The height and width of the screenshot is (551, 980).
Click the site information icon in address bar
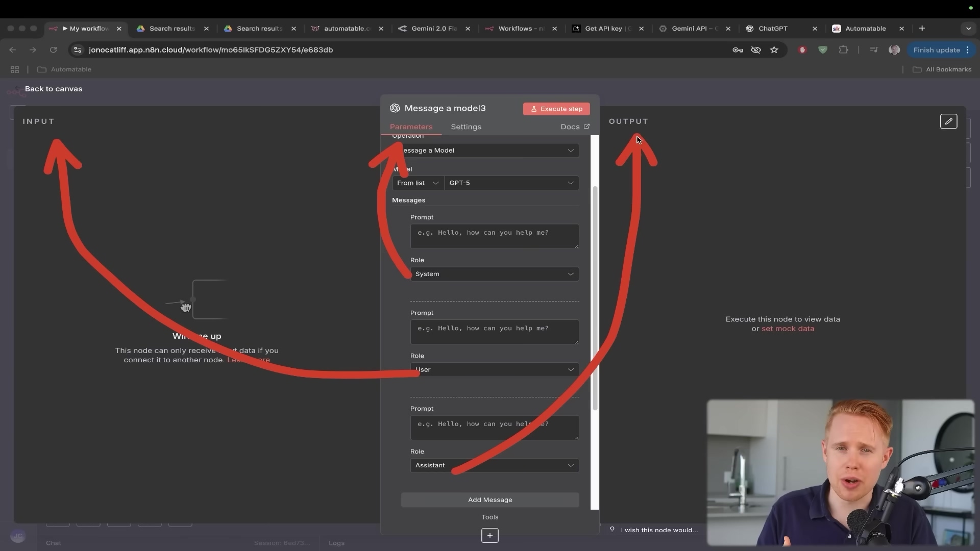[x=78, y=50]
